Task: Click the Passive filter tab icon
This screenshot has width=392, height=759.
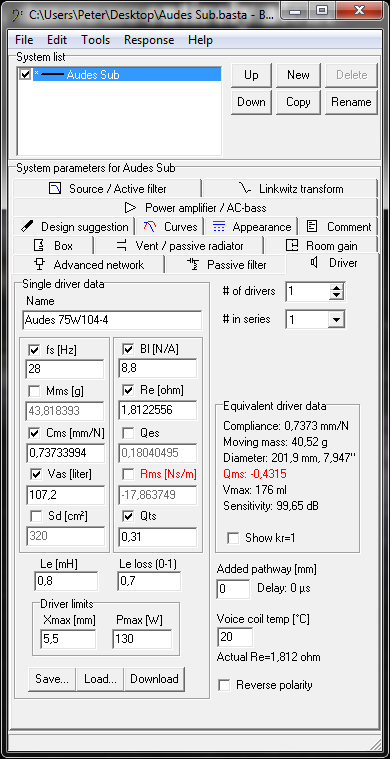Action: [x=193, y=265]
